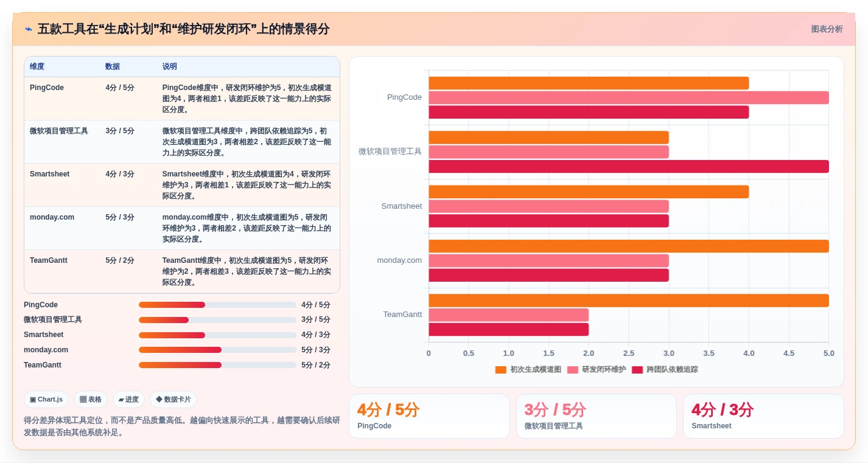868x463 pixels.
Task: Click the monday.com progress bar
Action: [217, 350]
